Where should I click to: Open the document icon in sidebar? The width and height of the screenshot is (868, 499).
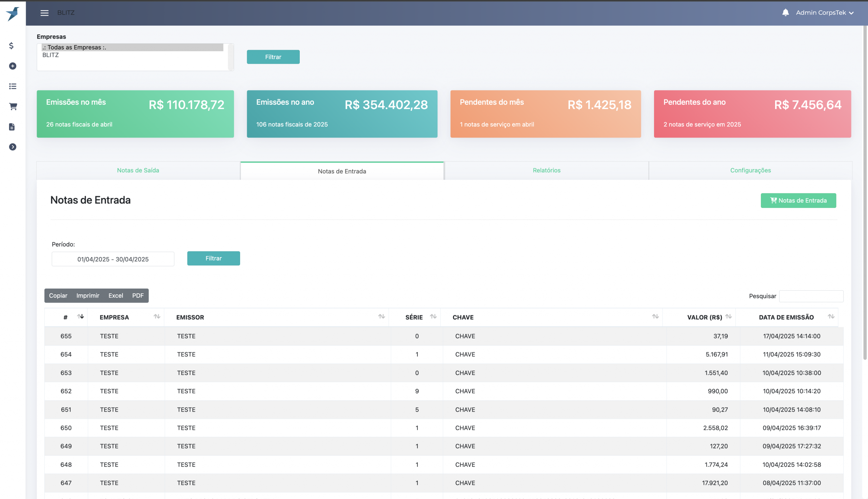click(12, 127)
